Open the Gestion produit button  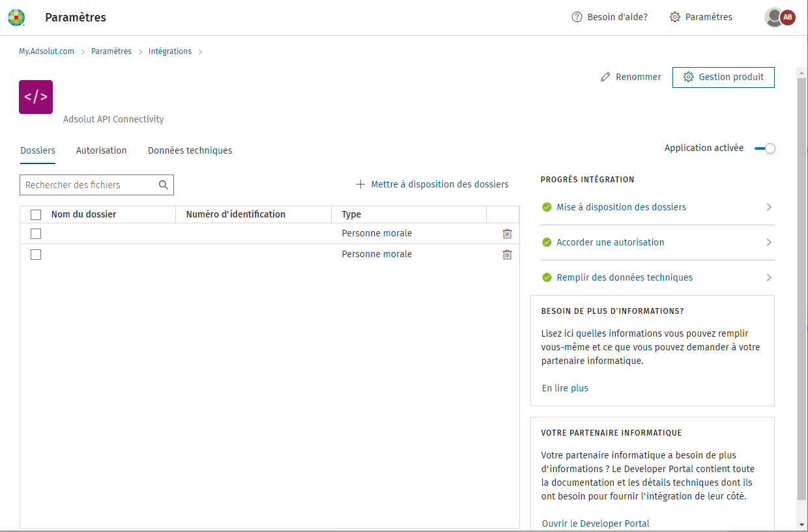(x=723, y=77)
